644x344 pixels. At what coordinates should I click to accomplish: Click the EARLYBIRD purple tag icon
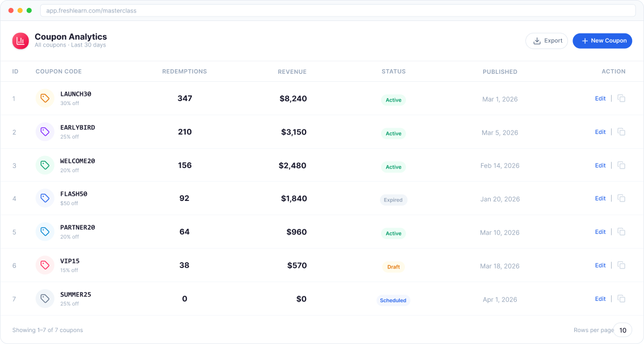45,131
